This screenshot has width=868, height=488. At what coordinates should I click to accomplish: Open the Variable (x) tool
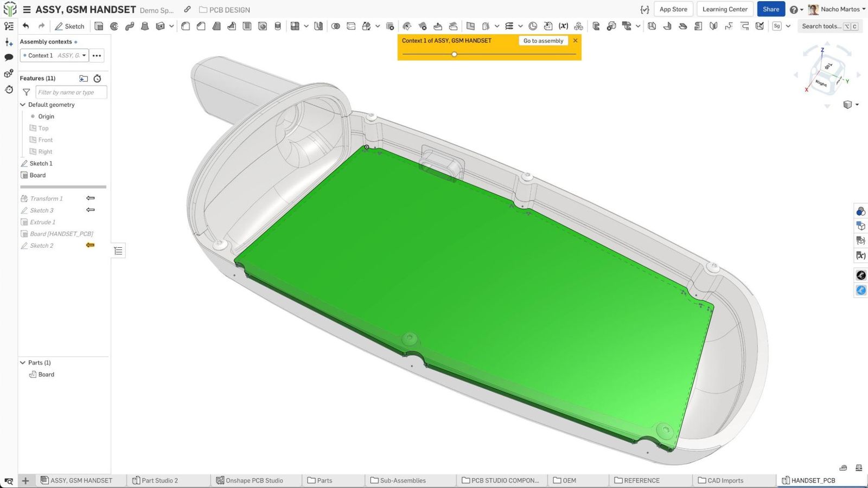tap(564, 26)
